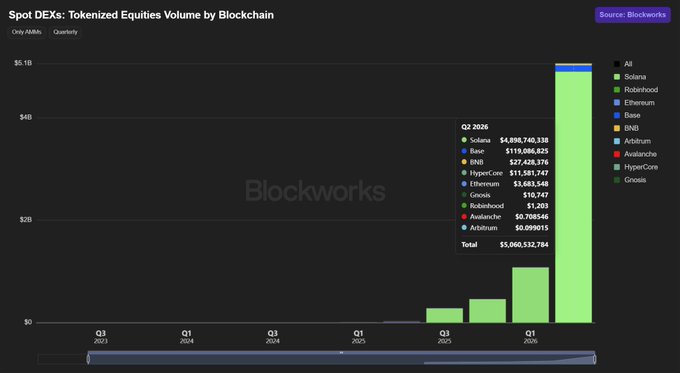Click left handle of range slider
This screenshot has height=373, width=680.
(x=88, y=359)
